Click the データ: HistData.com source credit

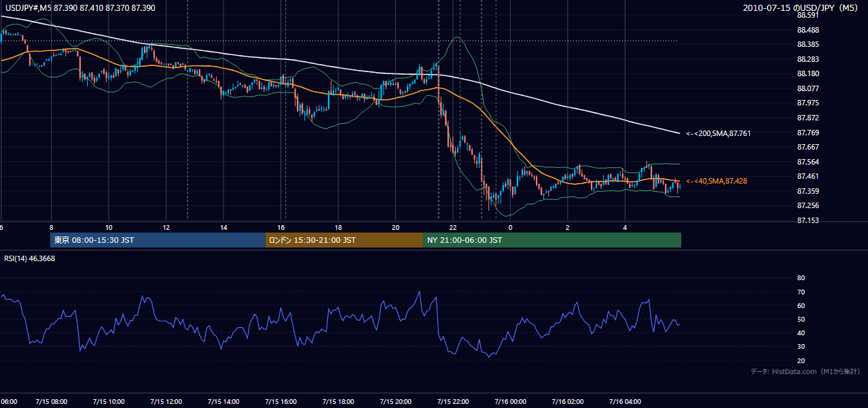(805, 371)
